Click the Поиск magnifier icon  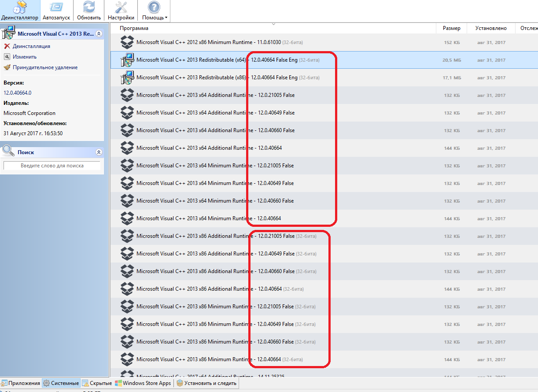8,152
